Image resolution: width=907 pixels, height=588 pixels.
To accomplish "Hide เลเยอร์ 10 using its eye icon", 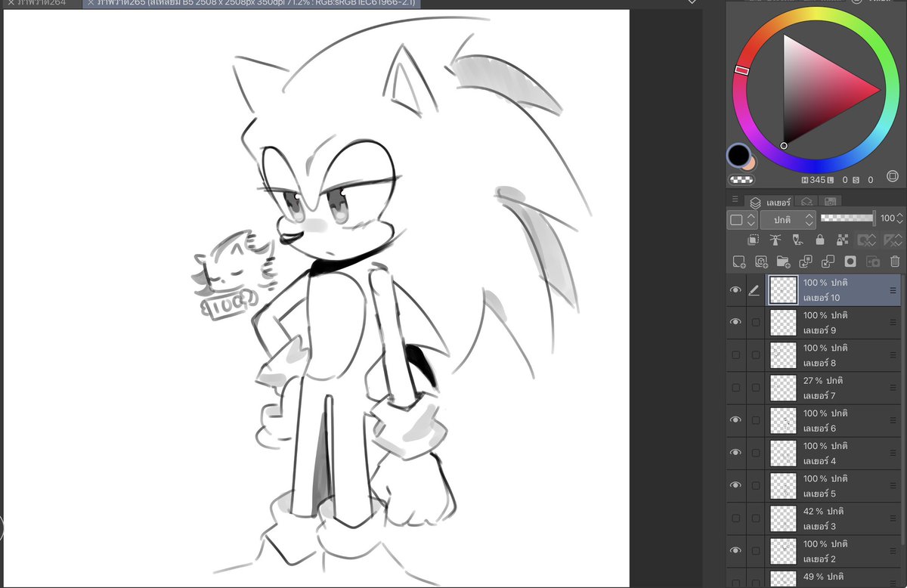I will click(x=735, y=290).
